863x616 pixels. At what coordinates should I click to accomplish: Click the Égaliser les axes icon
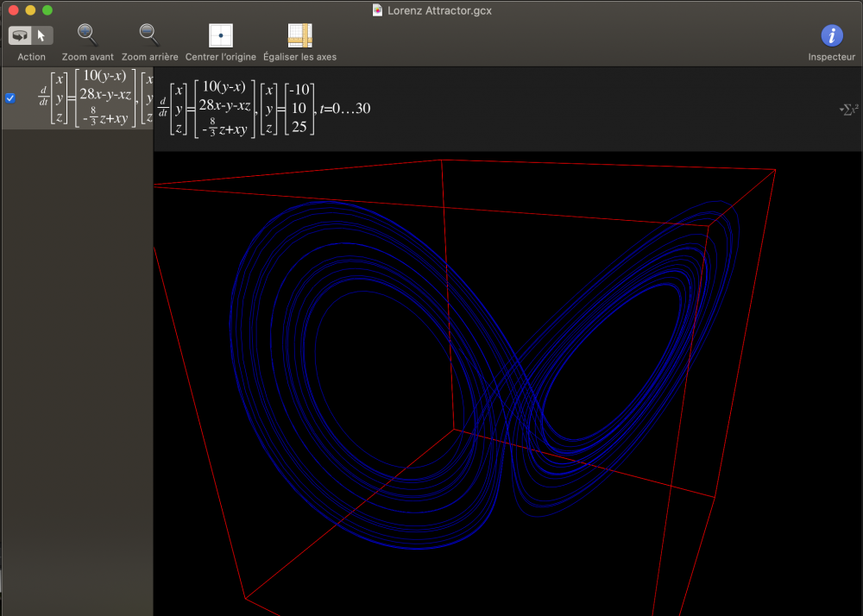point(299,35)
